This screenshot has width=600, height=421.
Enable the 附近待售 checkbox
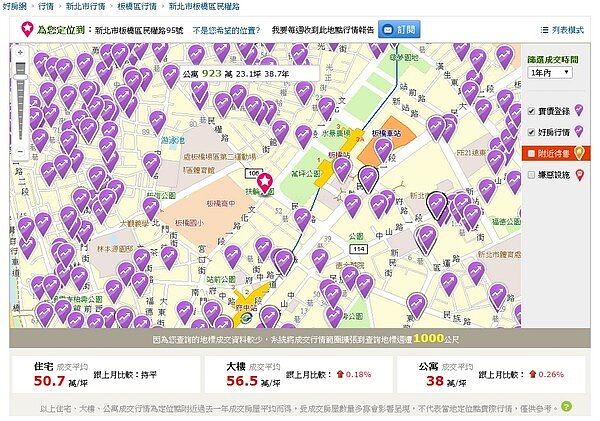click(531, 153)
